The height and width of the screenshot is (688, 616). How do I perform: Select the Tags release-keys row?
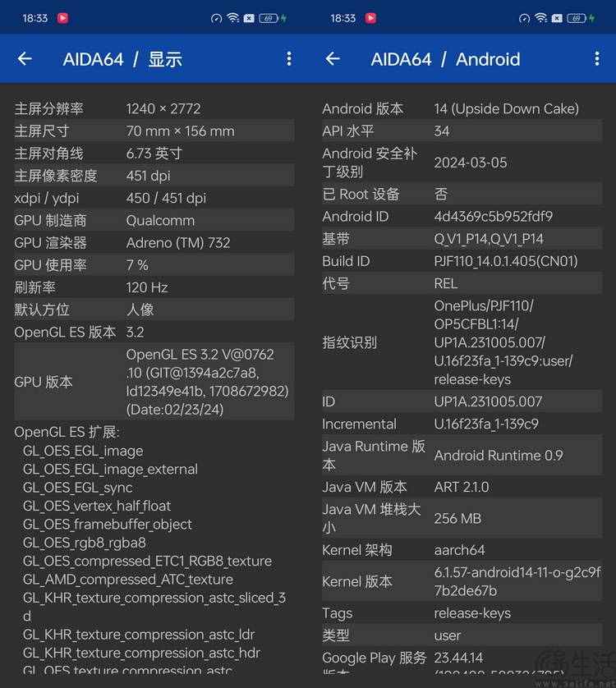click(462, 613)
